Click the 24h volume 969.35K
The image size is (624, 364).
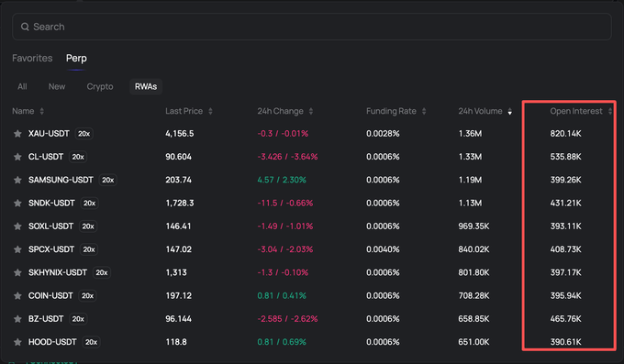pyautogui.click(x=474, y=226)
